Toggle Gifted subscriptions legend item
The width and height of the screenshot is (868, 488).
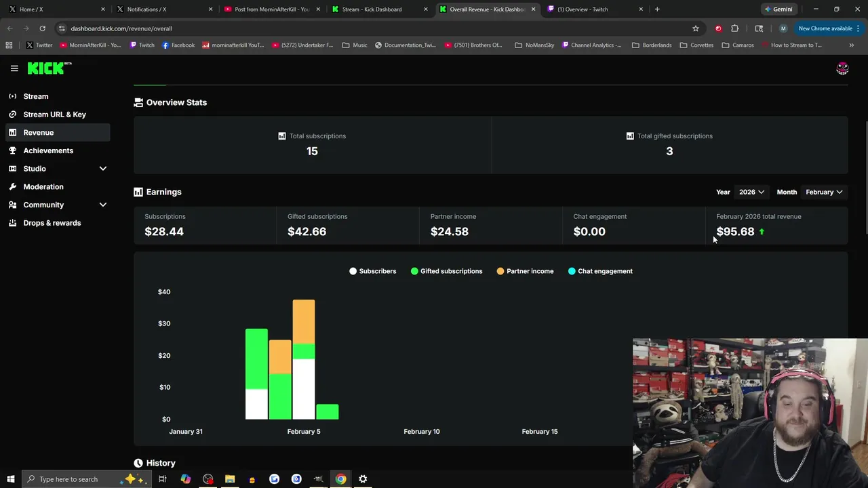coord(446,271)
